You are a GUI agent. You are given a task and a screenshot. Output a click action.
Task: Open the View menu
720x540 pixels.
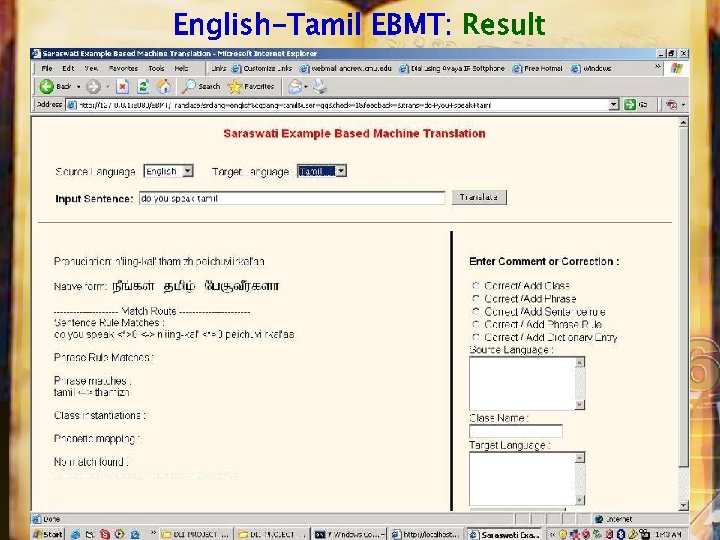tap(91, 68)
